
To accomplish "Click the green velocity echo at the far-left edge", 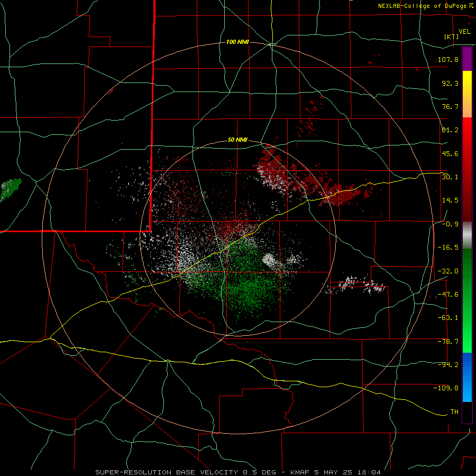I will (x=11, y=189).
